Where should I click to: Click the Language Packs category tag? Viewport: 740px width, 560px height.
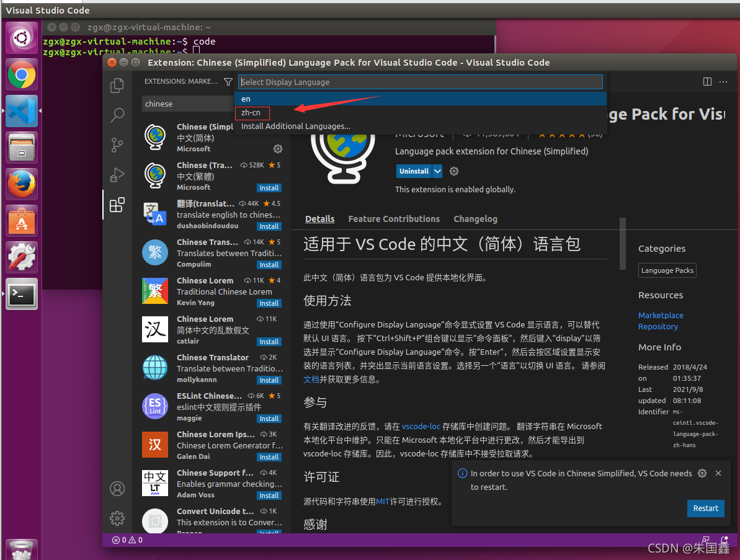pyautogui.click(x=667, y=270)
